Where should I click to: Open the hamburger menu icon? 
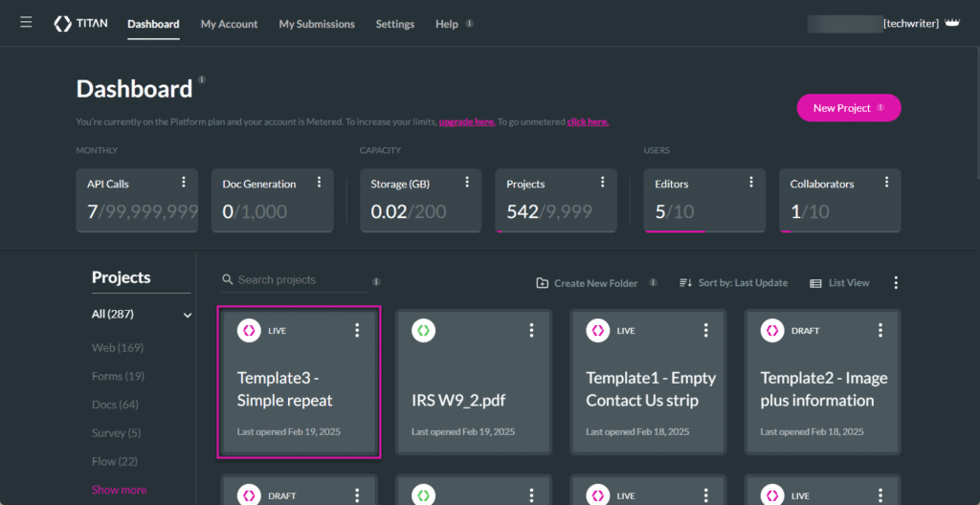tap(26, 23)
